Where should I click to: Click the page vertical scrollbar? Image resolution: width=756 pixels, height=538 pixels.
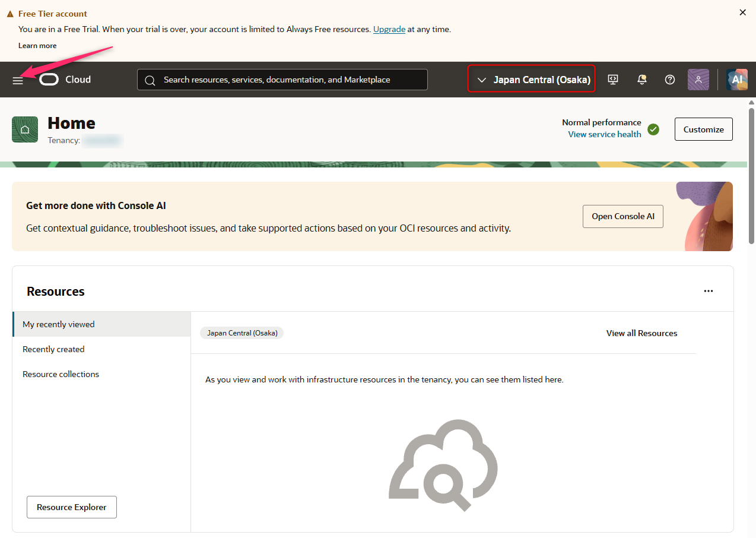751,175
